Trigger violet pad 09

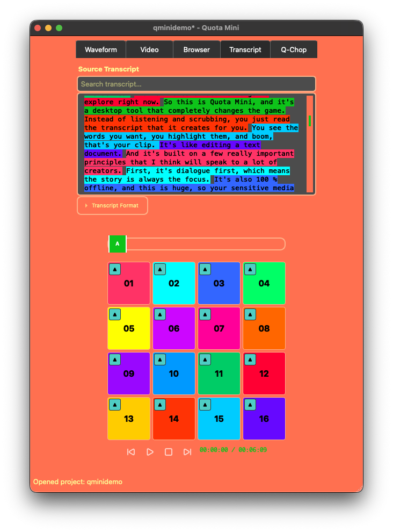point(129,373)
